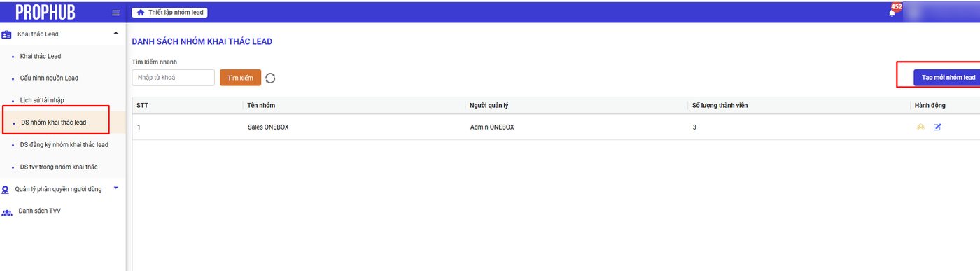Click the DANH SÁCH NHÓM KHAI THÁC LEAD heading
The height and width of the screenshot is (271, 980).
pos(202,42)
